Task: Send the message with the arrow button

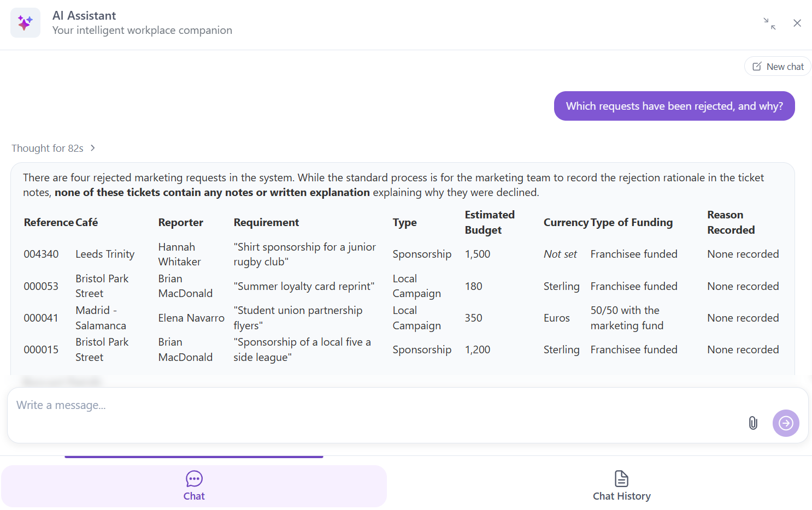Action: pyautogui.click(x=786, y=423)
